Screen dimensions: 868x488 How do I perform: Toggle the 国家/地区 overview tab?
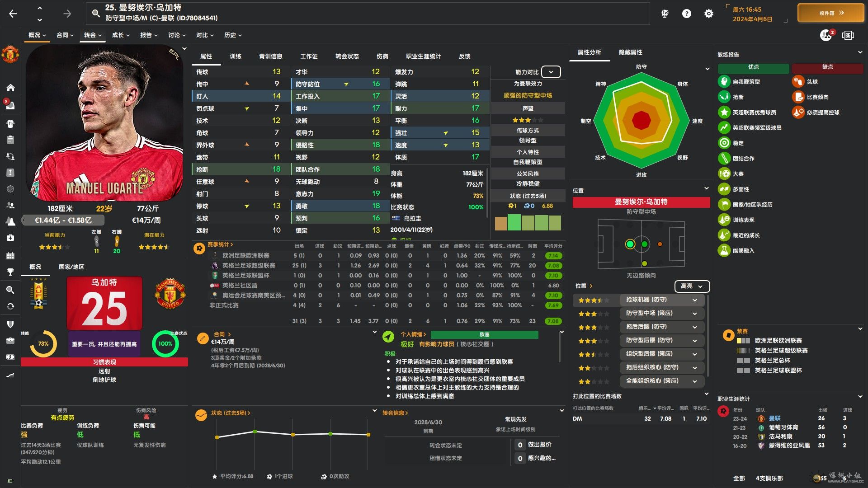(x=71, y=267)
